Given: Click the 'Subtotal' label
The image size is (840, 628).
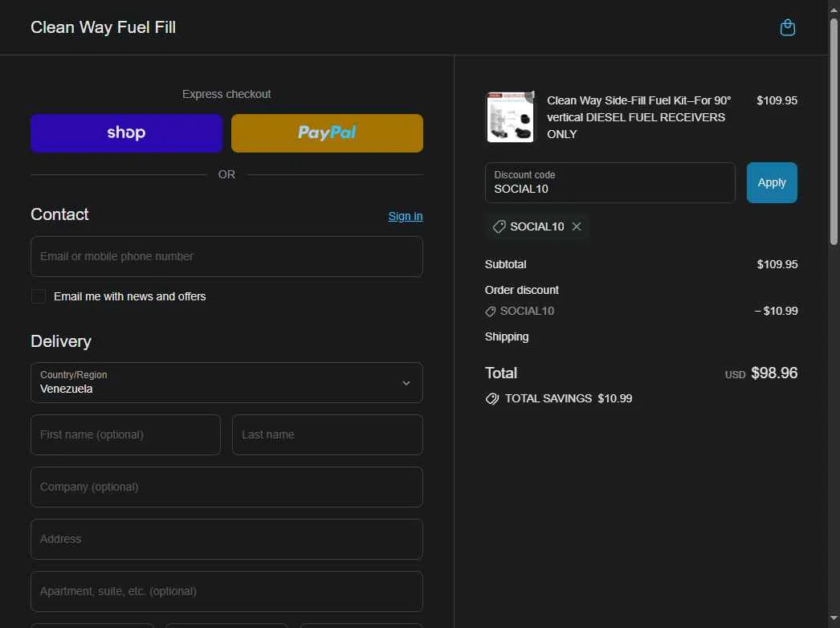Looking at the screenshot, I should [x=506, y=264].
